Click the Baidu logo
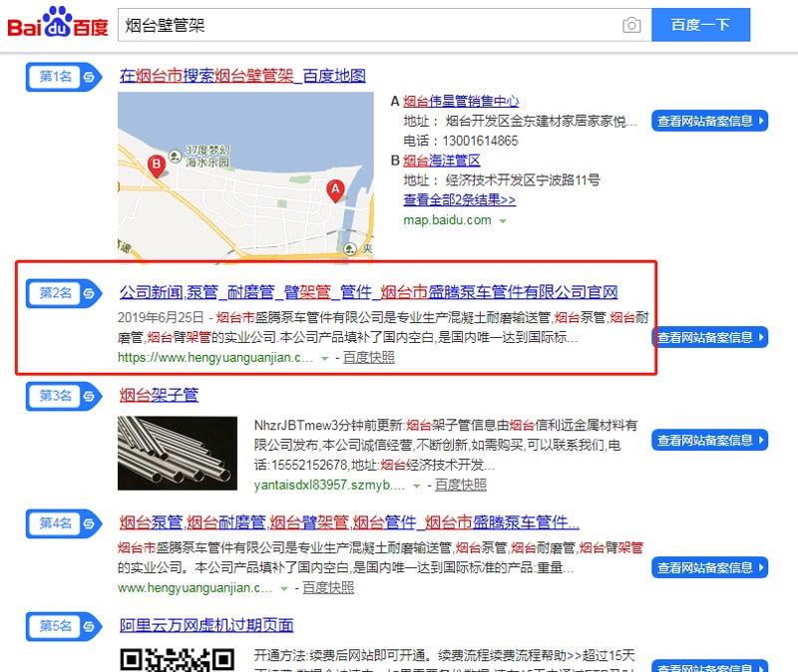The height and width of the screenshot is (672, 798). pyautogui.click(x=58, y=22)
